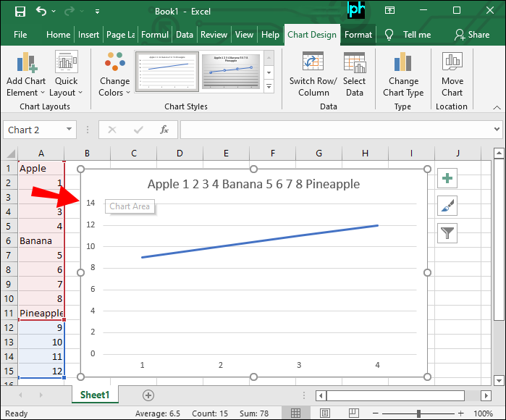
Task: Undo the last action
Action: pyautogui.click(x=41, y=12)
